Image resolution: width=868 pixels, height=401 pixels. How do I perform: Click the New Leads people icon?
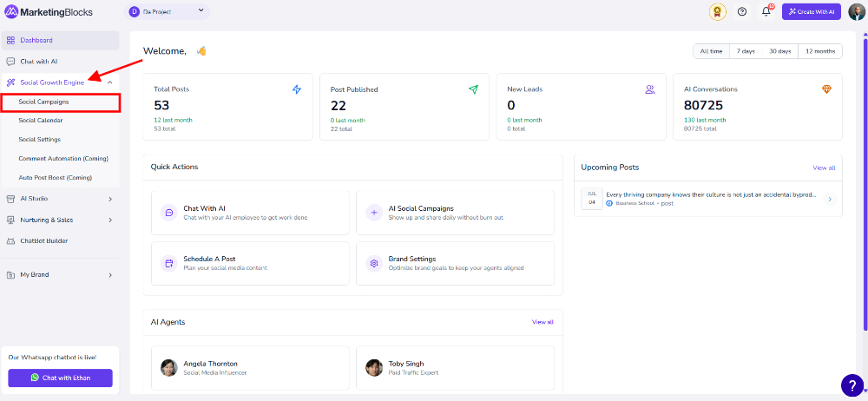(650, 89)
